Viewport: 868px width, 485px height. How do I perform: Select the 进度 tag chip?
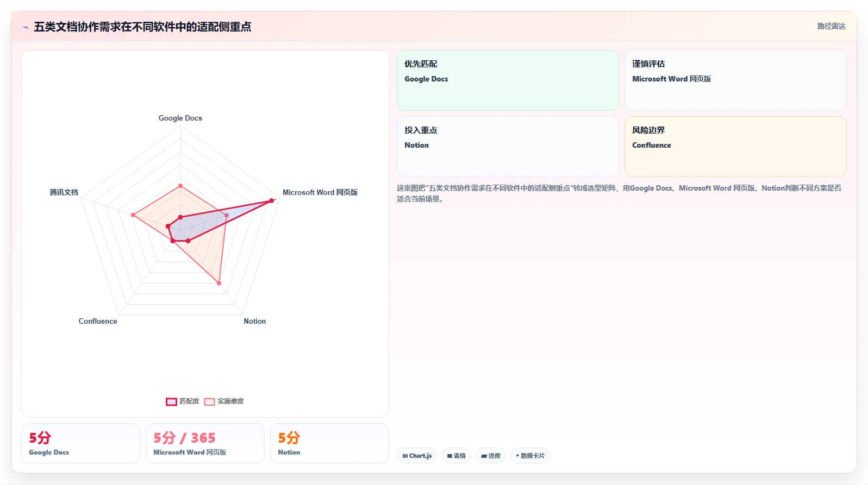pos(491,456)
